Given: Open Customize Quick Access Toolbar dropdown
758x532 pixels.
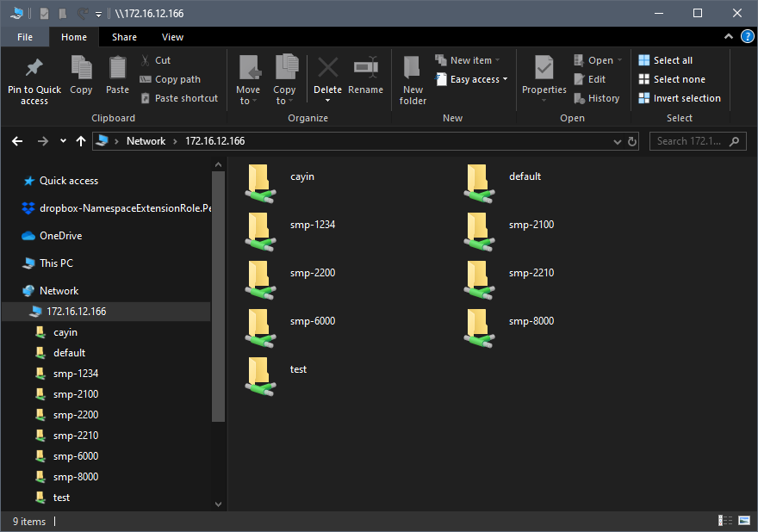Looking at the screenshot, I should pyautogui.click(x=98, y=14).
